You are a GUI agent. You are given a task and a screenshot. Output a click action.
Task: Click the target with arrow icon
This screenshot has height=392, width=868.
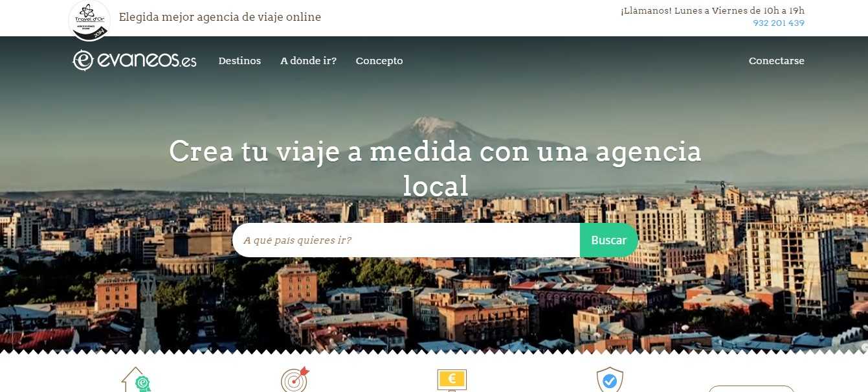point(295,380)
